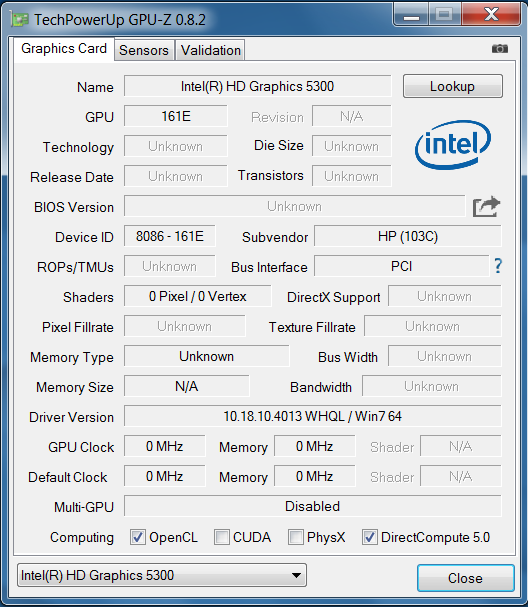Click the BIOS export share icon
This screenshot has height=607, width=528.
pyautogui.click(x=486, y=207)
